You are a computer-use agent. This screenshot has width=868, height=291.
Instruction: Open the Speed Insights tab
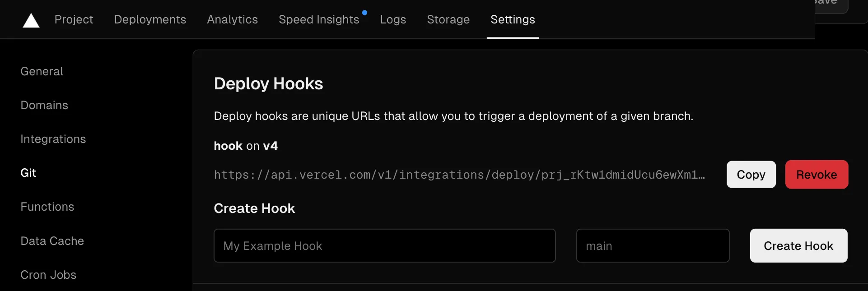319,19
